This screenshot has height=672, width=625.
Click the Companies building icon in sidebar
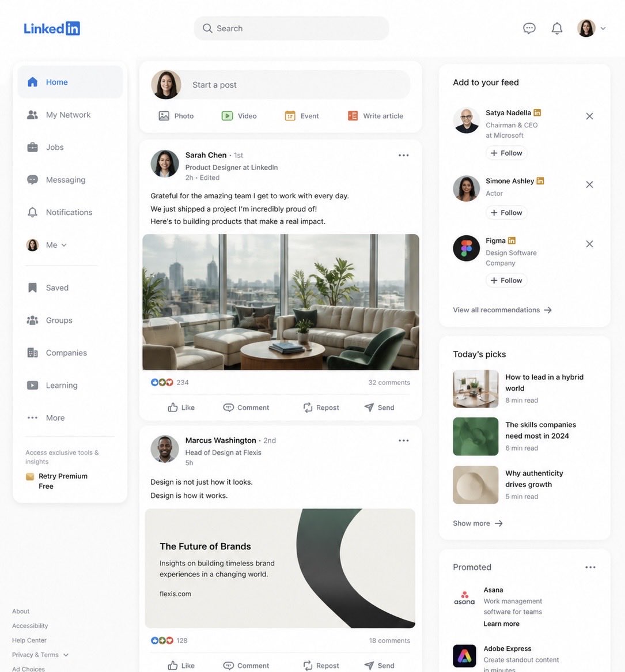(x=33, y=353)
